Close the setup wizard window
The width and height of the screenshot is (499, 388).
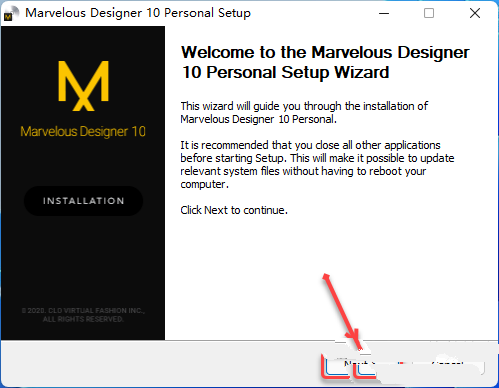click(475, 13)
